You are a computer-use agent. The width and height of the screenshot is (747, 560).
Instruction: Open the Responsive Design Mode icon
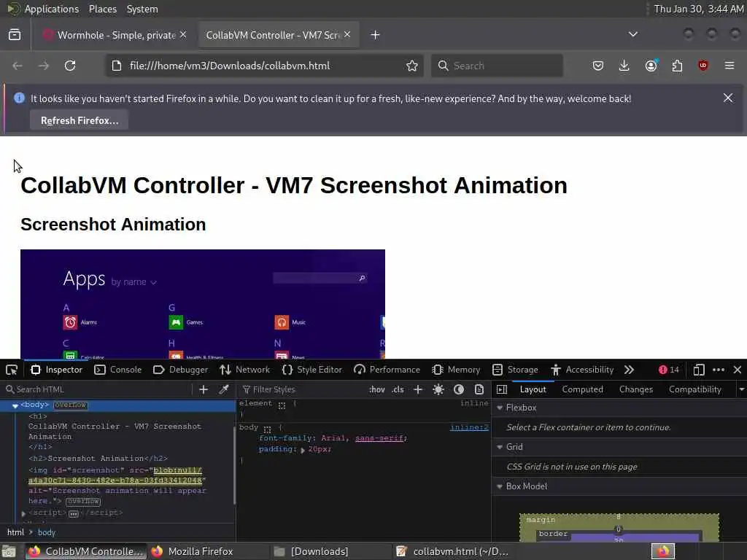click(699, 370)
